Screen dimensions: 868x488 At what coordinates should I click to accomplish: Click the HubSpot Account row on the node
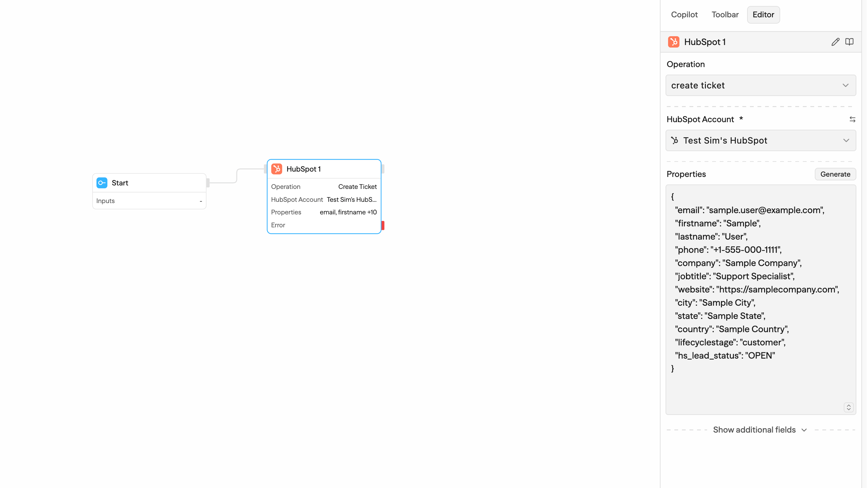tap(324, 200)
